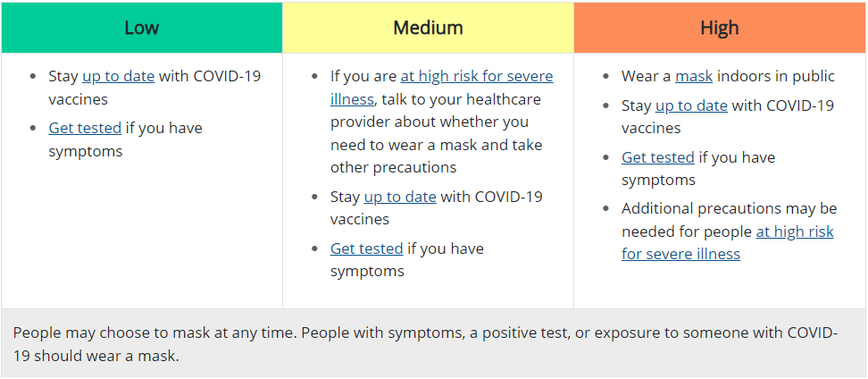This screenshot has width=868, height=379.
Task: Click "if you have symptoms" text in Low column
Action: coord(164,128)
